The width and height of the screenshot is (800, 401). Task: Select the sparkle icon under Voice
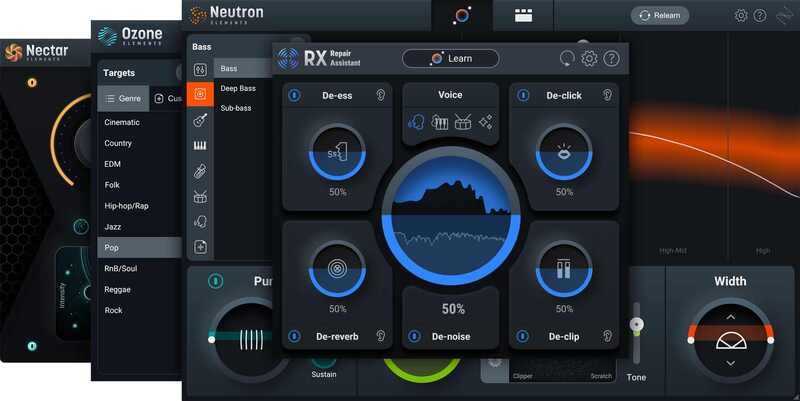(486, 122)
